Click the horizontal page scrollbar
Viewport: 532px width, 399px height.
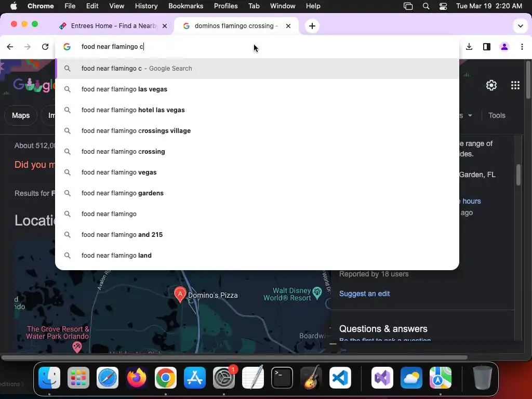coord(234,357)
